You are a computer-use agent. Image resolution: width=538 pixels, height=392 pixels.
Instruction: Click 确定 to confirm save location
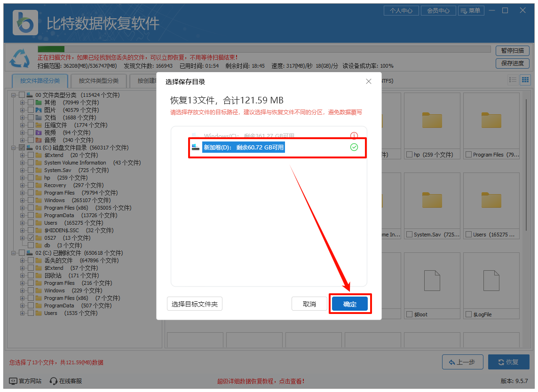[x=349, y=304]
